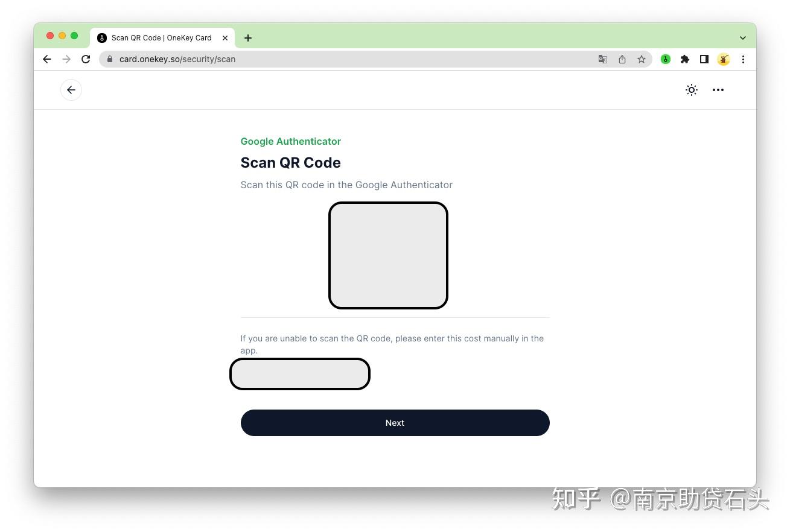Bookmark this page with the star icon
Screen dimensions: 790x532
click(x=642, y=59)
